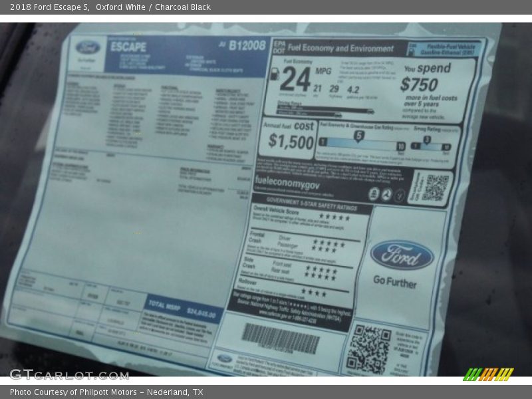This screenshot has height=399, width=532.
Task: Click the Photo Courtesy of Philpott Motors caption
Action: 106,392
